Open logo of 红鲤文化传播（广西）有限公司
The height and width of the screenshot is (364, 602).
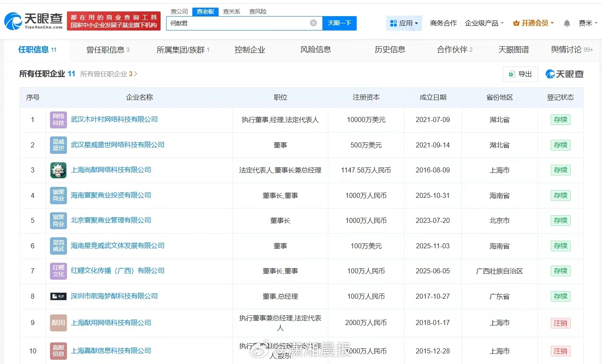pyautogui.click(x=58, y=271)
